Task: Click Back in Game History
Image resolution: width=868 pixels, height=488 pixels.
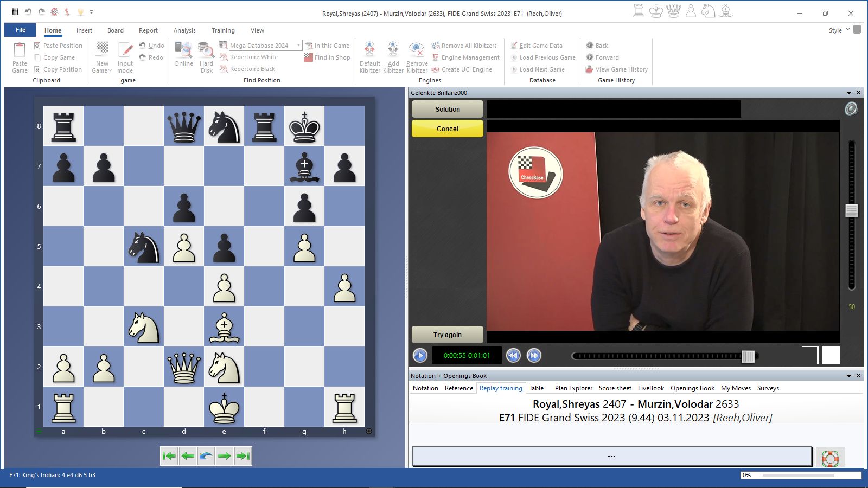Action: pyautogui.click(x=597, y=46)
